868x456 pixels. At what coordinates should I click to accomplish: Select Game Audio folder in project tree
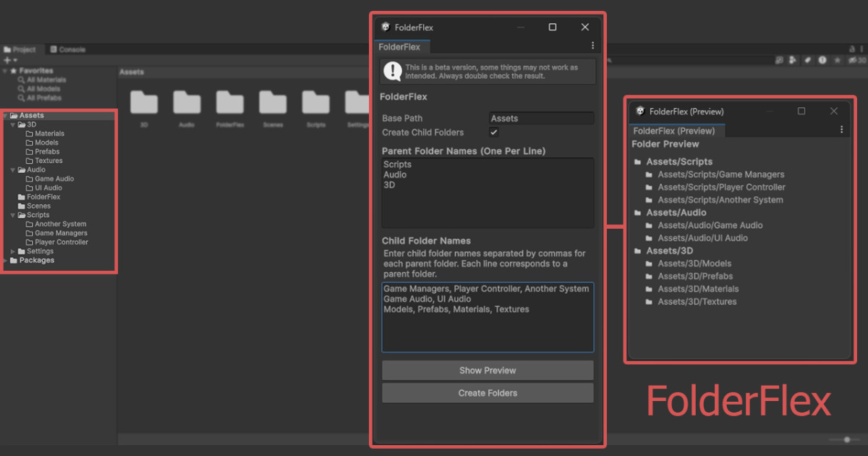click(50, 179)
